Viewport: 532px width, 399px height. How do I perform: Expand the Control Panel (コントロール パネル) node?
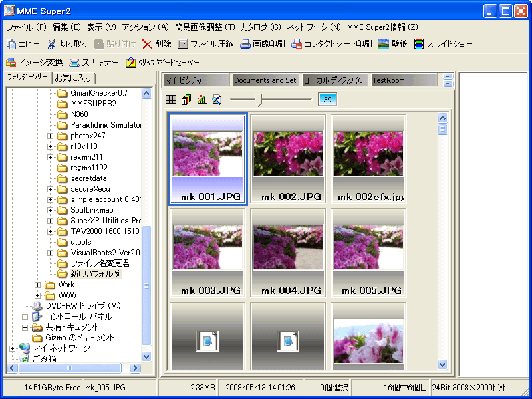coord(25,317)
